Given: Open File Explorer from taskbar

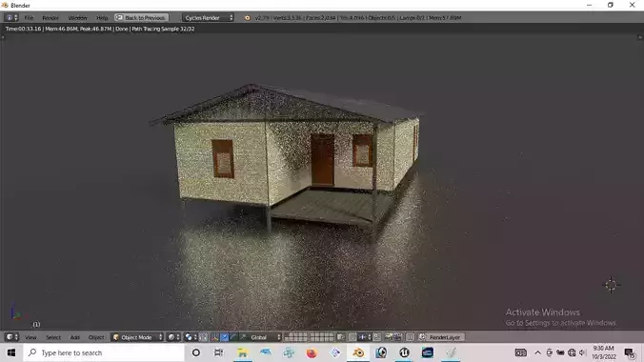Looking at the screenshot, I should 242,352.
